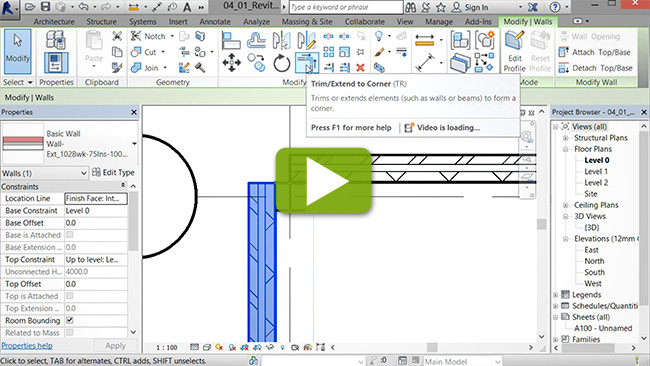Image resolution: width=650 pixels, height=366 pixels.
Task: Select the Move tool icon
Action: 231,63
